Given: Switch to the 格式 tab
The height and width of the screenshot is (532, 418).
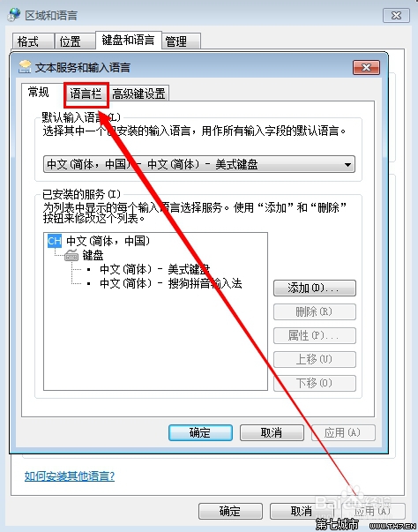Looking at the screenshot, I should (x=33, y=41).
